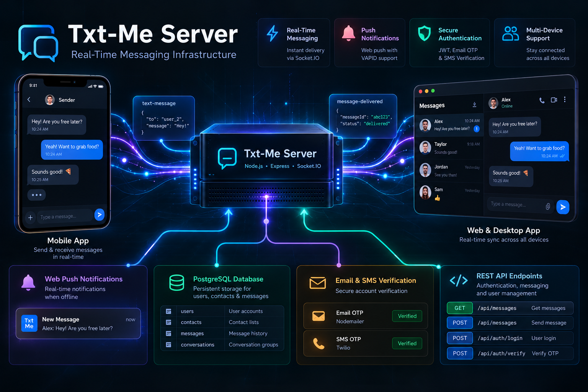Click the purple bell Web Push icon

(28, 283)
